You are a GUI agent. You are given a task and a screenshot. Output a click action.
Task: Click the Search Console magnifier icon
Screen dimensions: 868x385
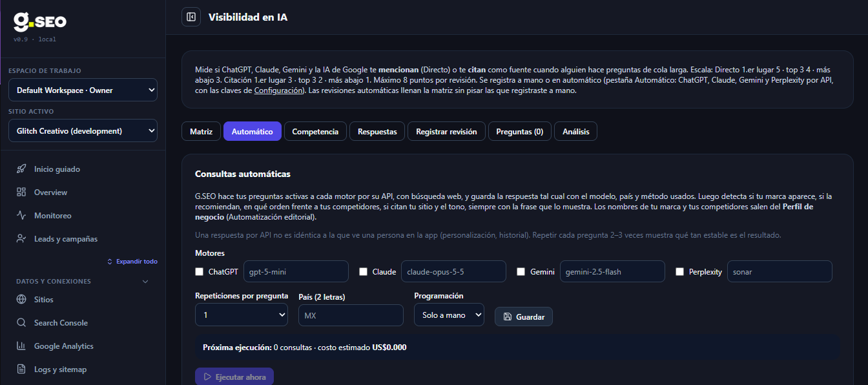click(x=21, y=323)
